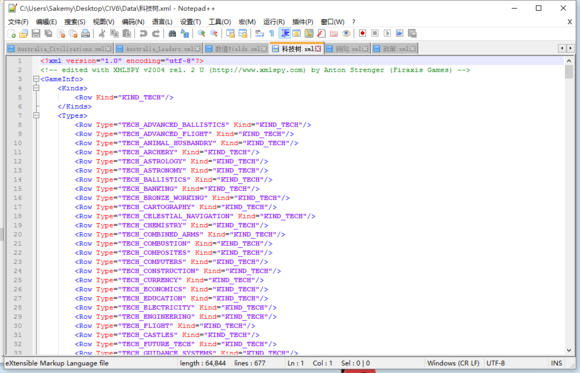Click the Paste clipboard icon
Viewport: 580px width, 373px height.
point(127,34)
